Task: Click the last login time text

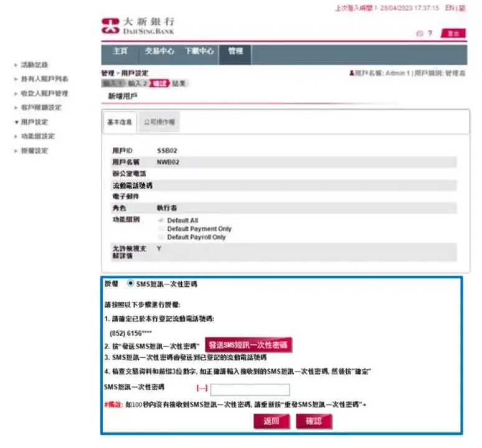Action: pos(387,8)
